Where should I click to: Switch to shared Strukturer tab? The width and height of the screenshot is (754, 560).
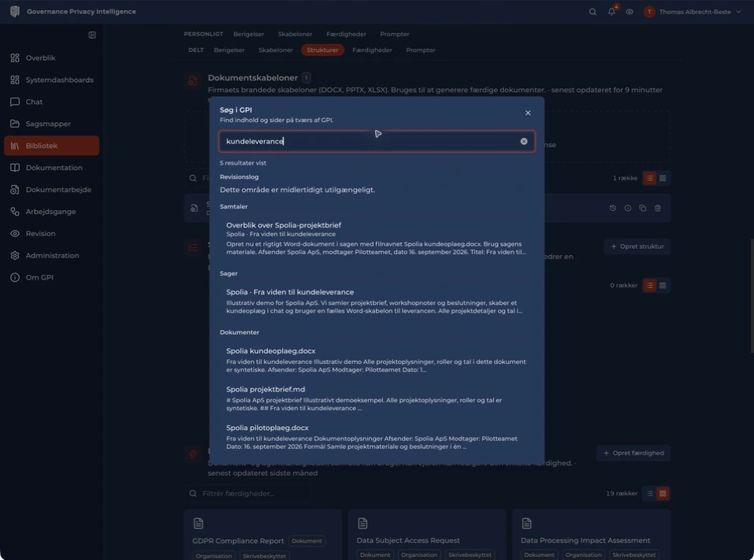(323, 50)
